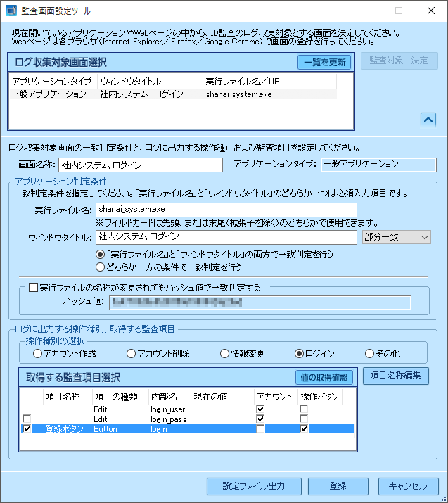Toggle アカウント checkbox for login Button row
Screen dimensions: 448x503
[260, 429]
